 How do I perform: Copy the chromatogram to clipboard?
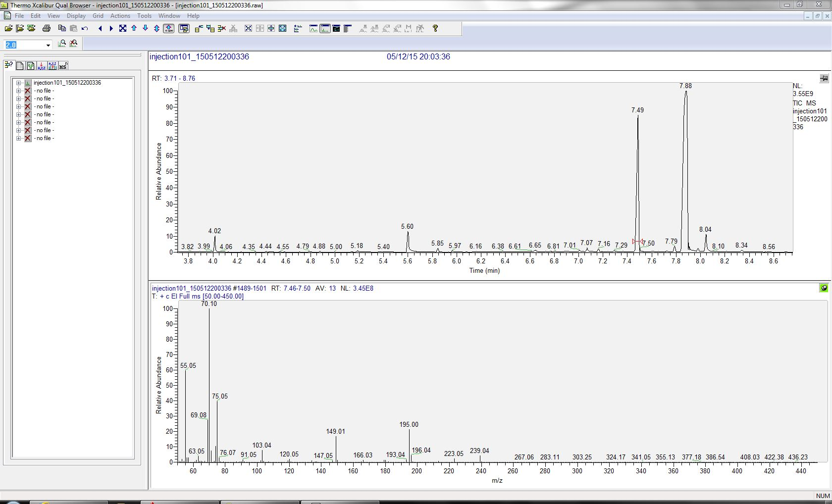pos(62,28)
